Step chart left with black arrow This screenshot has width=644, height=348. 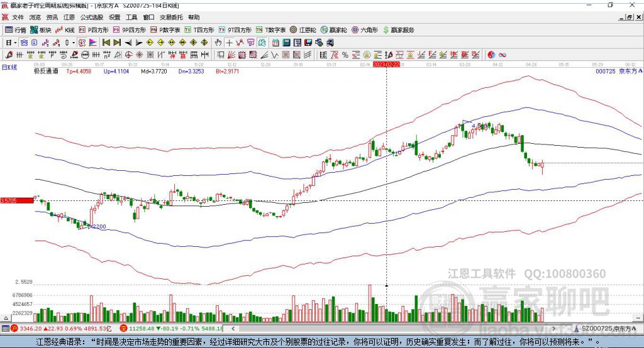(128, 43)
